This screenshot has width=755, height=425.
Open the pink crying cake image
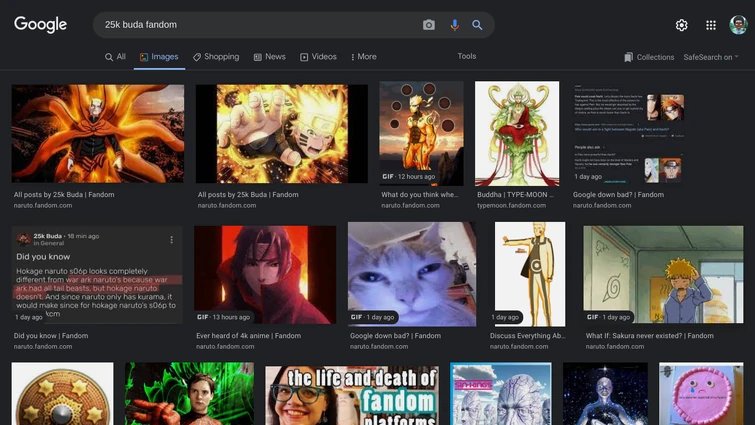701,394
